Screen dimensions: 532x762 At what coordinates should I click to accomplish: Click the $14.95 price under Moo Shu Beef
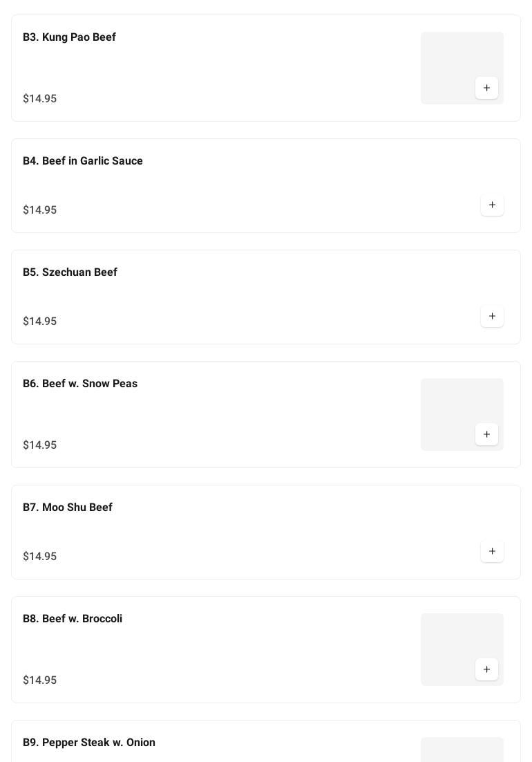tap(40, 557)
